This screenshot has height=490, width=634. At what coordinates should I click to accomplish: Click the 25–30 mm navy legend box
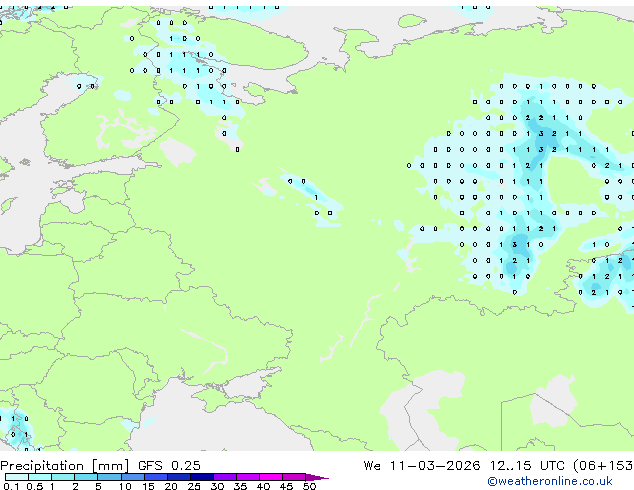pyautogui.click(x=201, y=477)
